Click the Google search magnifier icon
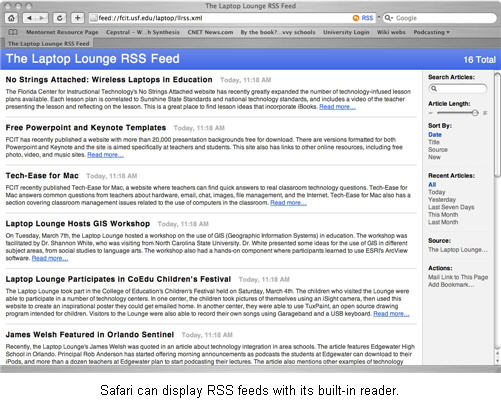The width and height of the screenshot is (501, 407). point(388,18)
